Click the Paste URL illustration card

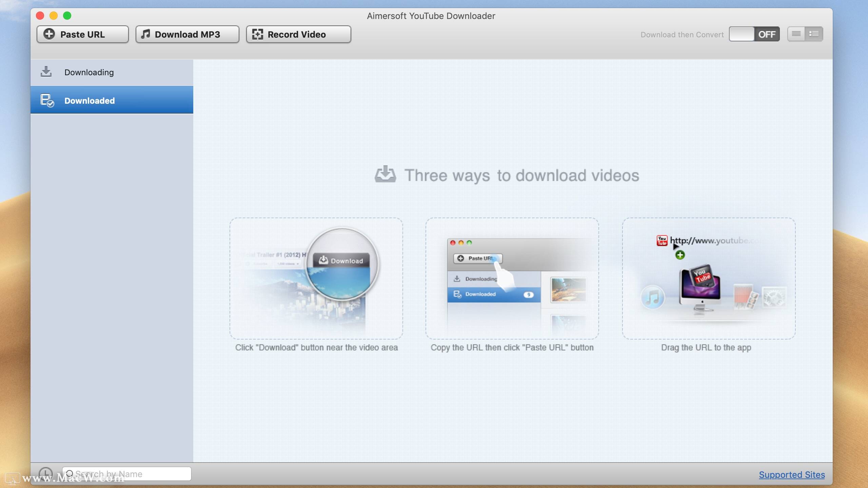click(x=512, y=279)
